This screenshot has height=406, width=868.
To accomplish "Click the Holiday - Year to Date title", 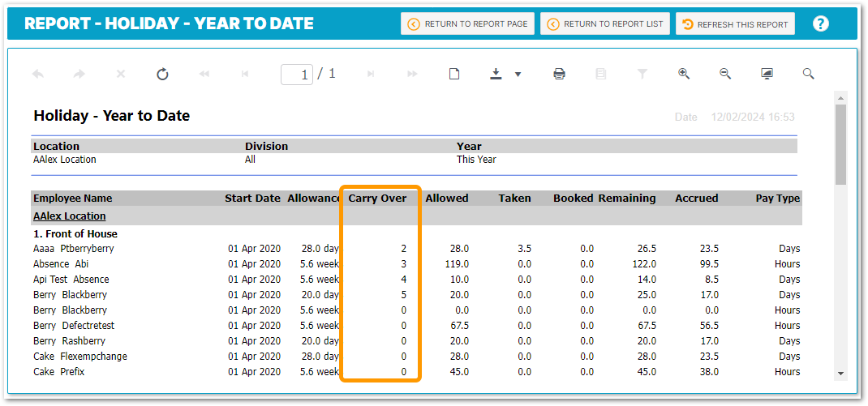I will [112, 116].
